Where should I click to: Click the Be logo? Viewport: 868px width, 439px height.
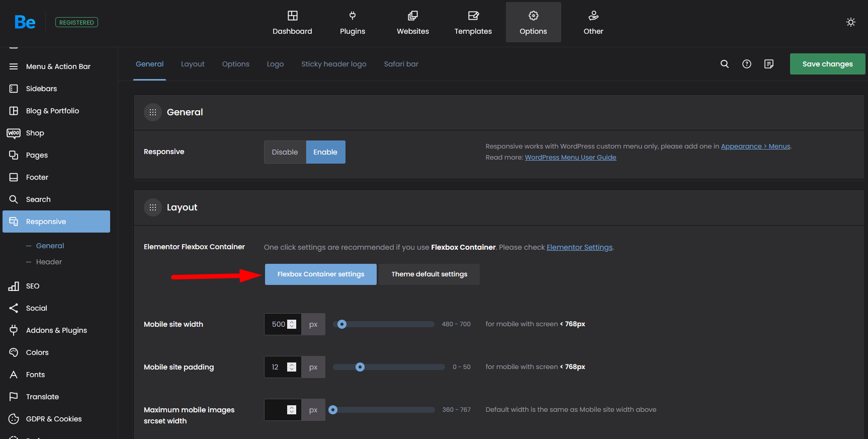[25, 22]
